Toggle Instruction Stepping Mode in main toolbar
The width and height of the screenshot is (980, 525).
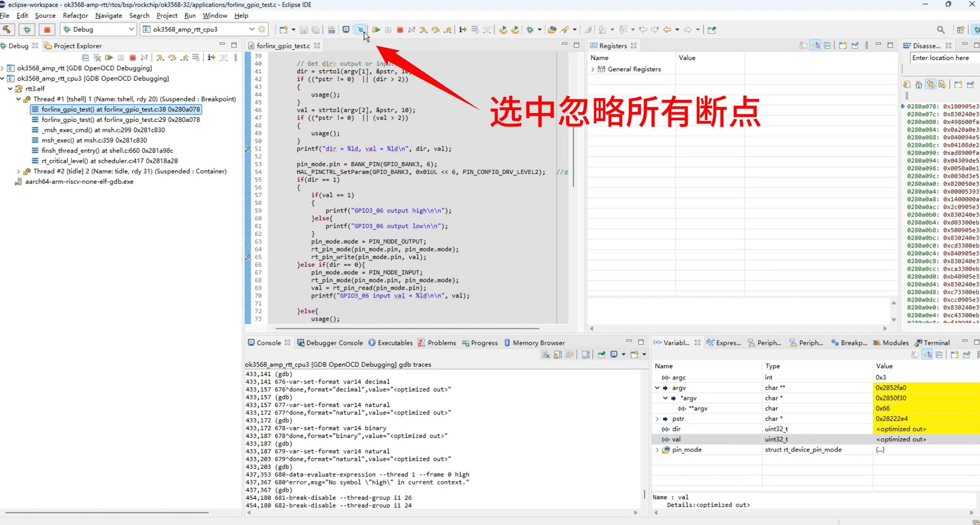coord(462,30)
